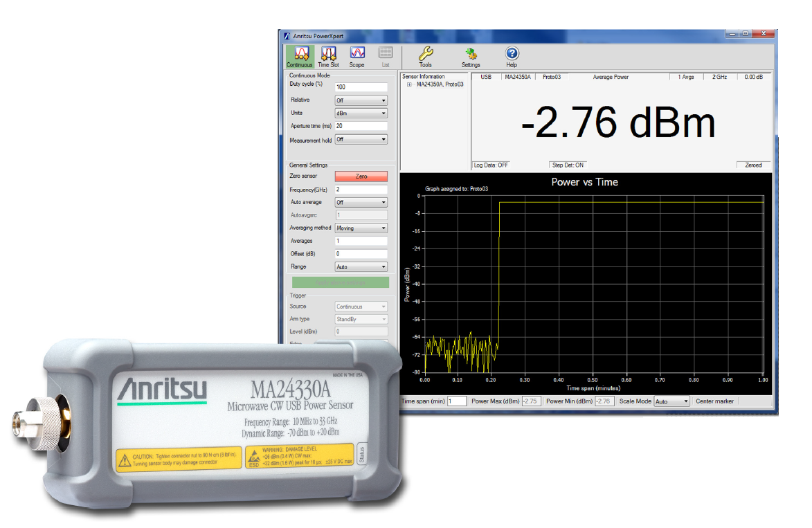Click the Power vs Time graph title

pos(584,182)
